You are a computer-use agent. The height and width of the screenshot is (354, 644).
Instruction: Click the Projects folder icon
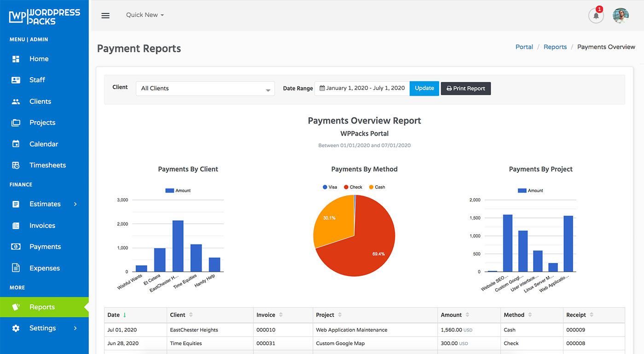pyautogui.click(x=15, y=122)
